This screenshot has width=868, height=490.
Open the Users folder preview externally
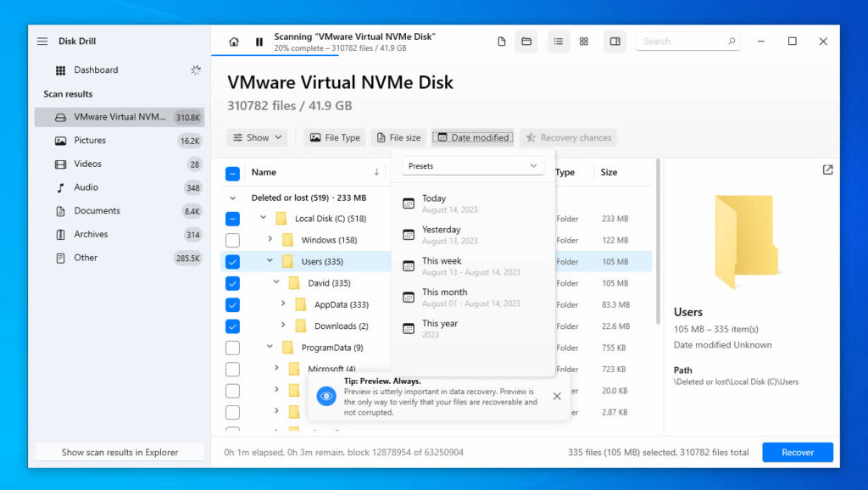click(827, 170)
